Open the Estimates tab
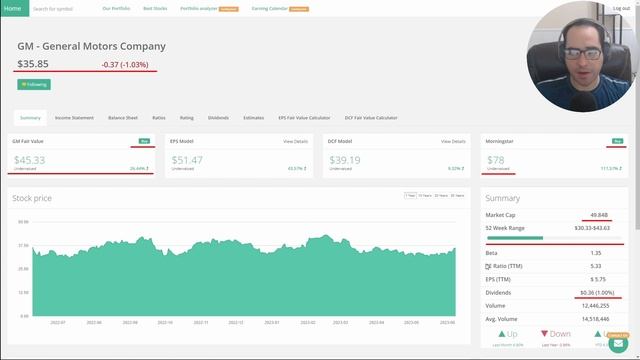This screenshot has height=360, width=640. tap(253, 118)
